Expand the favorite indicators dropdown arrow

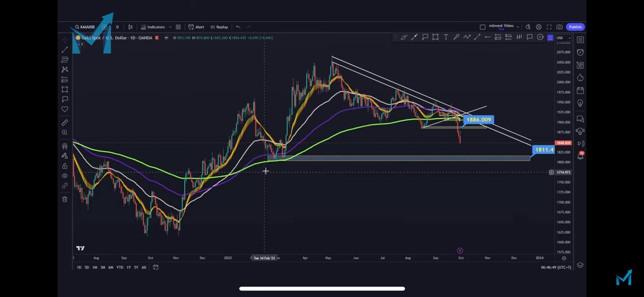coord(170,27)
